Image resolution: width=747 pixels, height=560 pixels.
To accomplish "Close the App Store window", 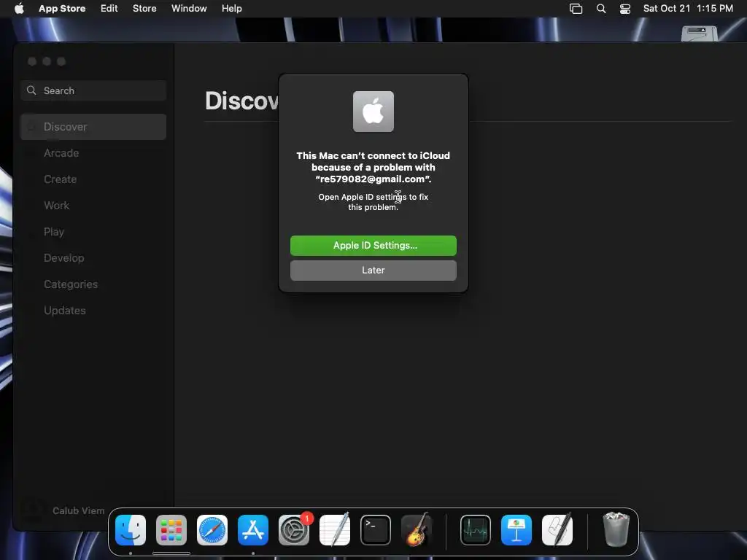I will coord(32,61).
